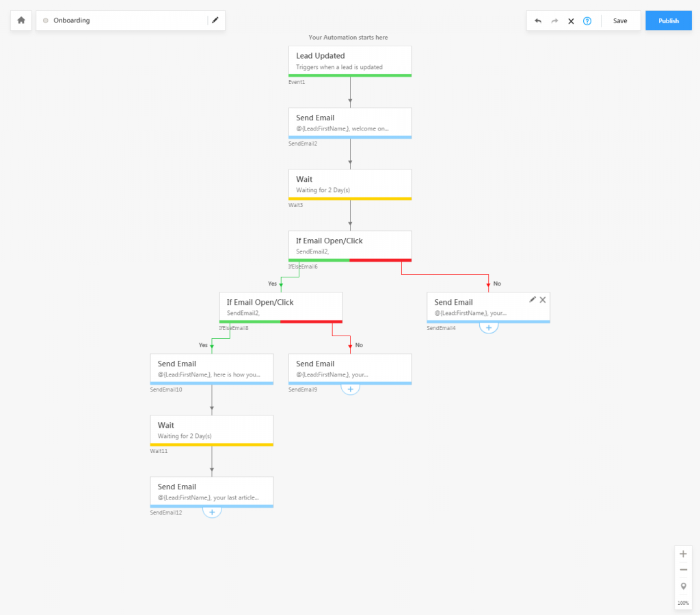Screen dimensions: 700x615
Task: Save the automation
Action: click(x=619, y=21)
